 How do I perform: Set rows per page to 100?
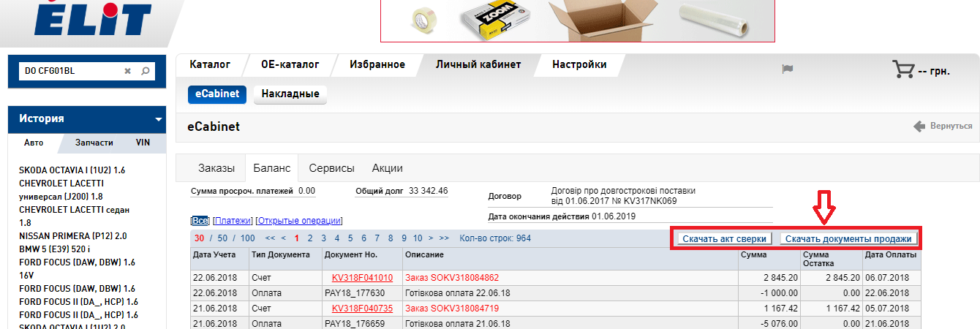[247, 238]
